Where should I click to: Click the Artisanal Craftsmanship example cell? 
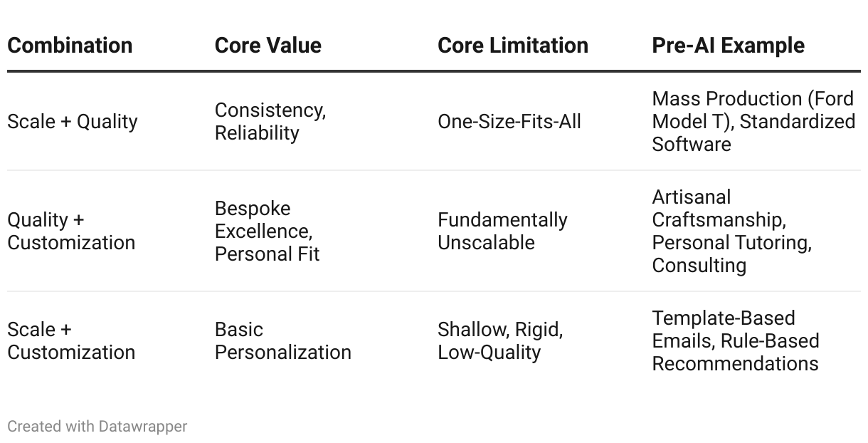pyautogui.click(x=731, y=231)
